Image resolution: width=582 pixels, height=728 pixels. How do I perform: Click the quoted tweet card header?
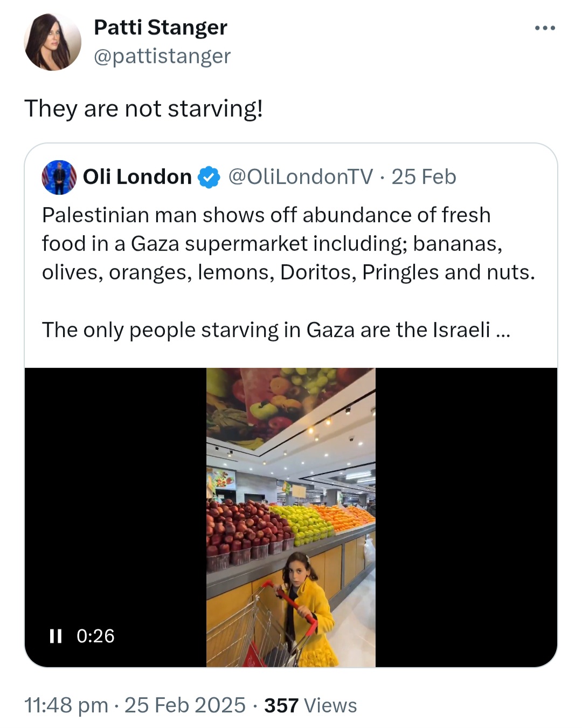(x=249, y=177)
